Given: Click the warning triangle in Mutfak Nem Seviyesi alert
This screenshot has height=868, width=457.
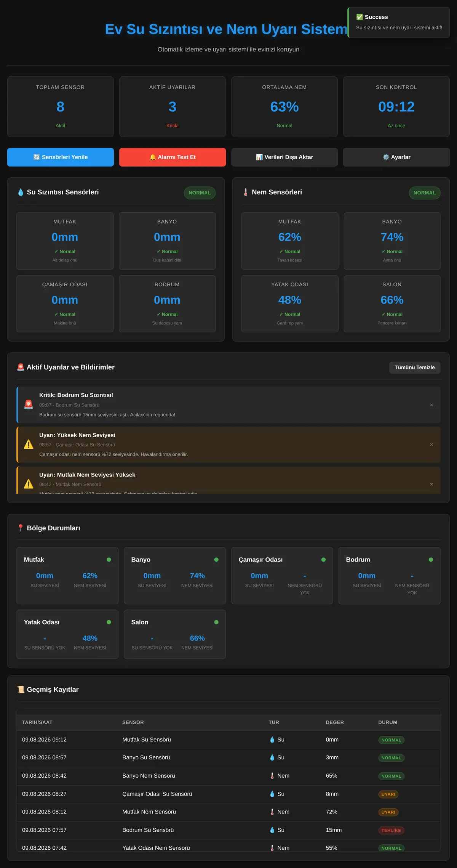Looking at the screenshot, I should click(x=29, y=484).
